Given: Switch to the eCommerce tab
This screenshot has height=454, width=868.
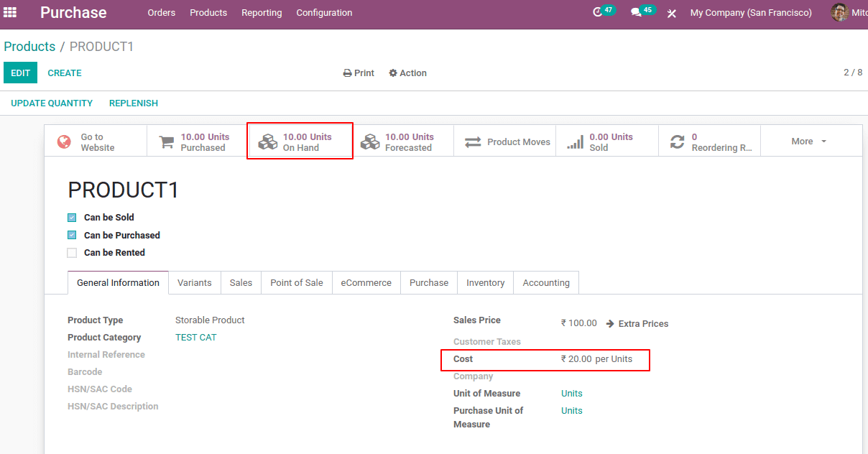Looking at the screenshot, I should coord(366,283).
